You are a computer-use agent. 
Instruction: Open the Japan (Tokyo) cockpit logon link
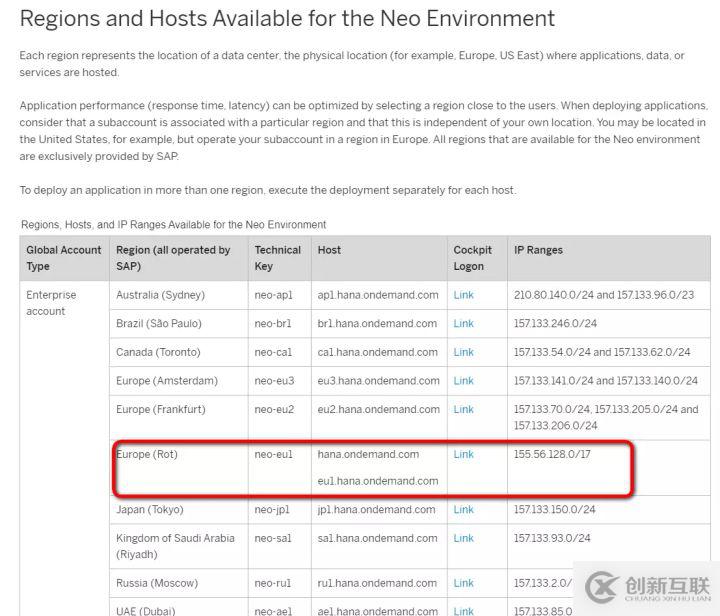click(x=463, y=509)
